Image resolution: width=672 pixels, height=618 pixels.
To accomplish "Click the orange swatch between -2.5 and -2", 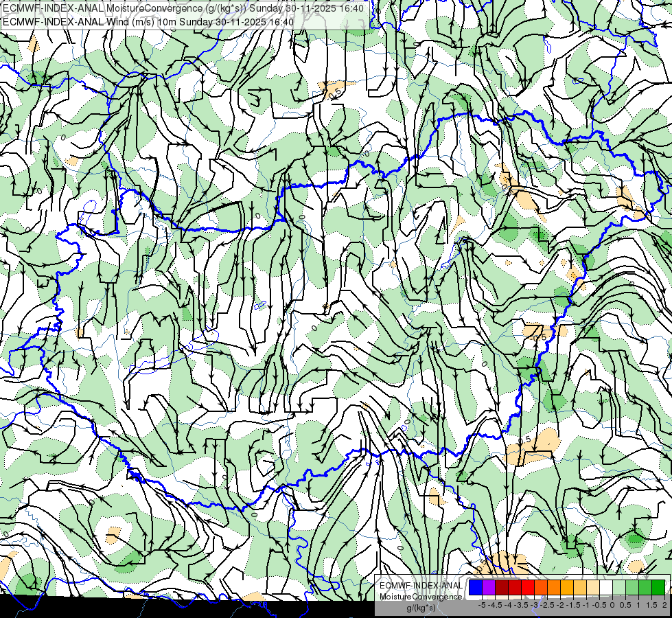I will click(x=554, y=587).
